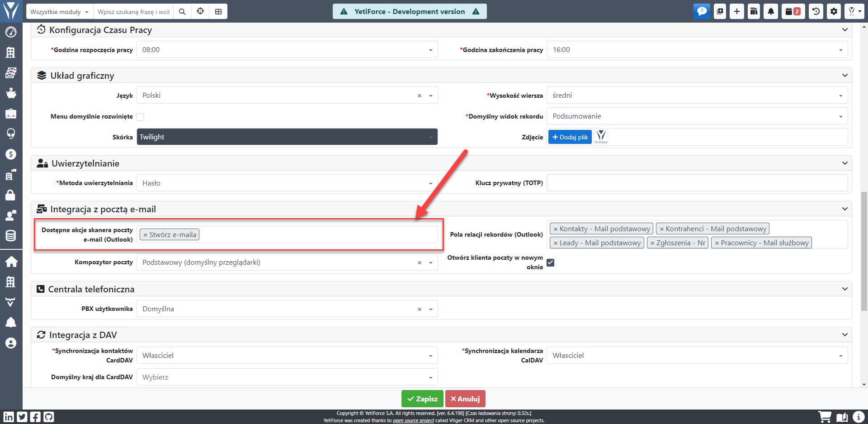Click the profile photo thumbnail

[x=601, y=137]
